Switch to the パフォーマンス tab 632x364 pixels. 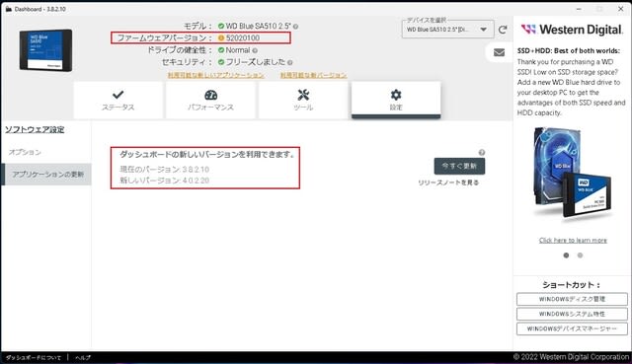210,100
